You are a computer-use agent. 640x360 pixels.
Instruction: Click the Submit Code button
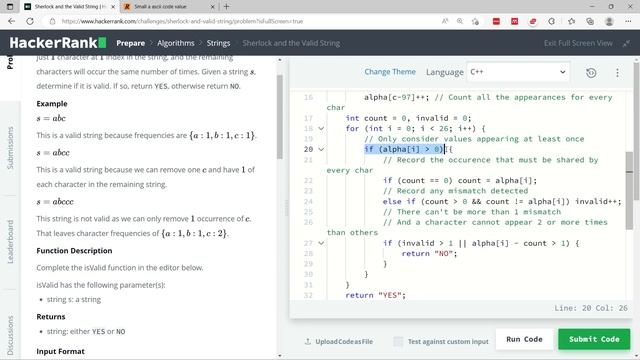(x=594, y=339)
